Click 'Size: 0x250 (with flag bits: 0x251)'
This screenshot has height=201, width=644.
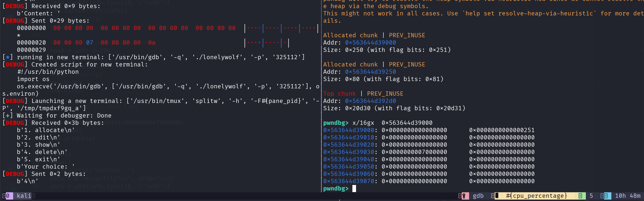(x=387, y=50)
